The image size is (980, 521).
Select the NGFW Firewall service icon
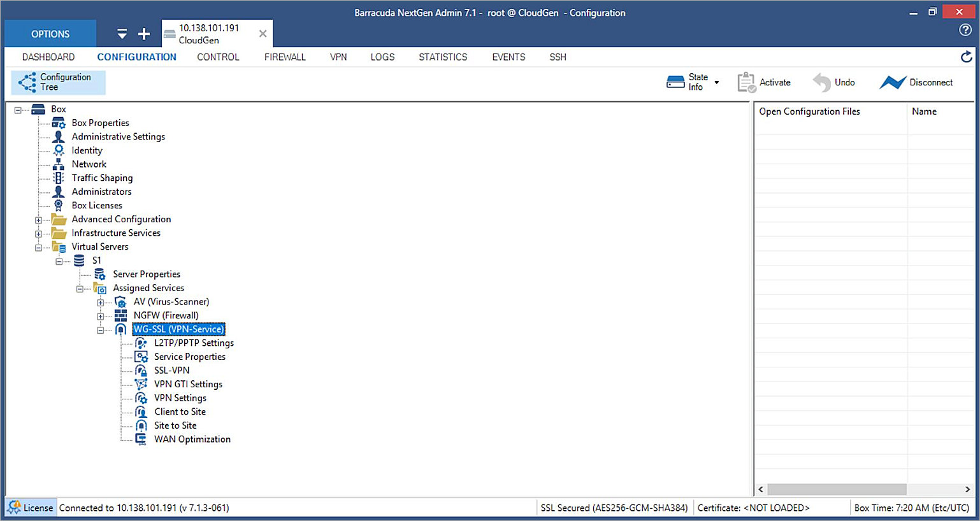(120, 315)
